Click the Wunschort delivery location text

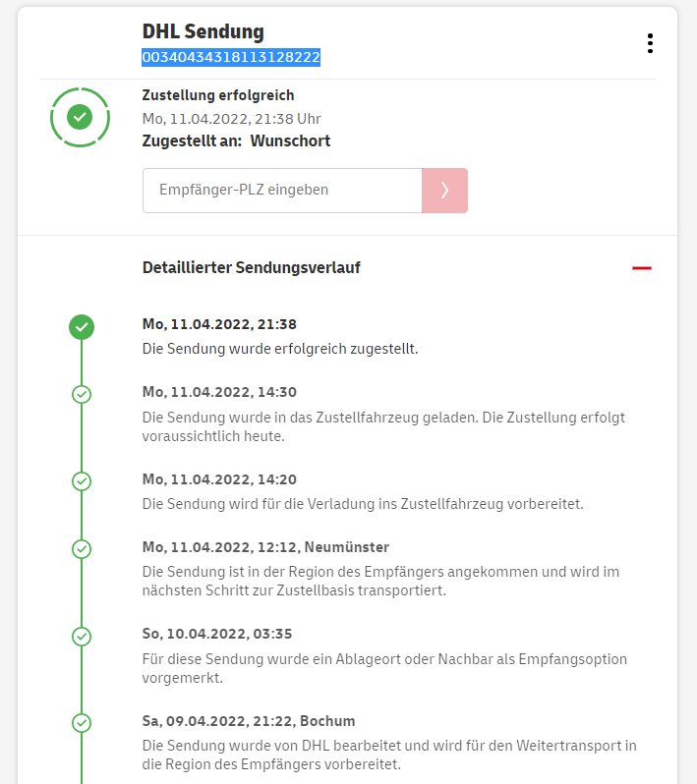[x=290, y=140]
